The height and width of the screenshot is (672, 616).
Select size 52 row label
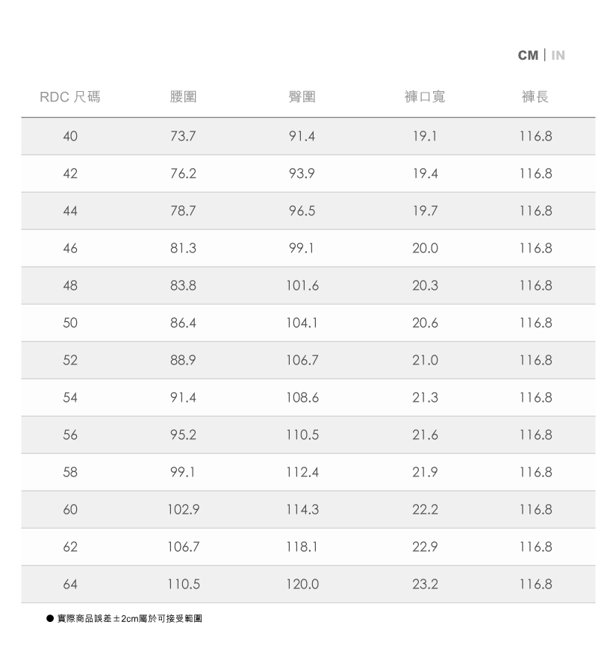tap(70, 361)
